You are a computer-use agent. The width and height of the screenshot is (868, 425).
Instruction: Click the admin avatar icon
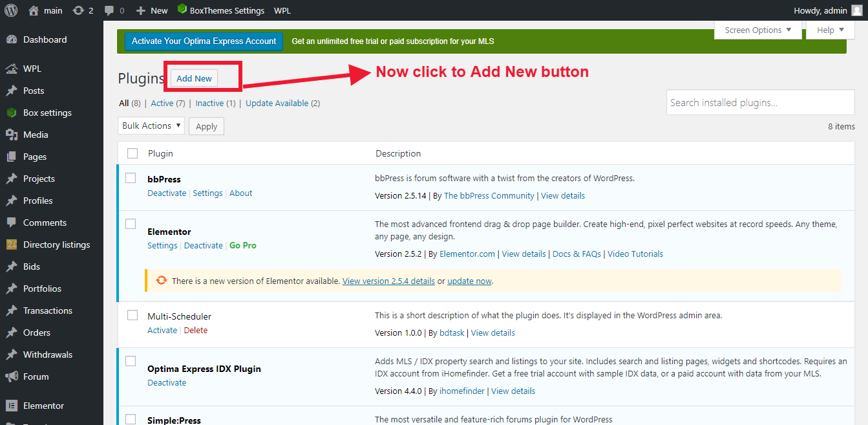[856, 10]
